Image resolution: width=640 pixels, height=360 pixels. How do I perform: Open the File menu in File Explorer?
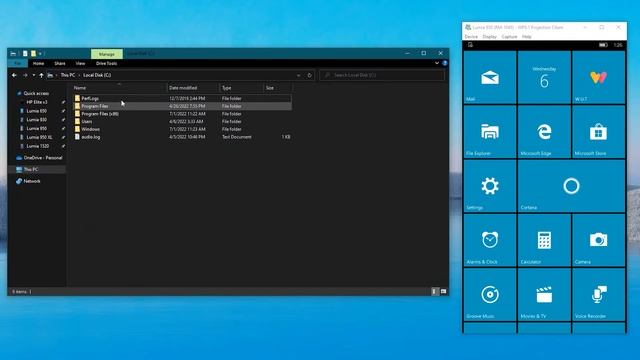[x=18, y=63]
